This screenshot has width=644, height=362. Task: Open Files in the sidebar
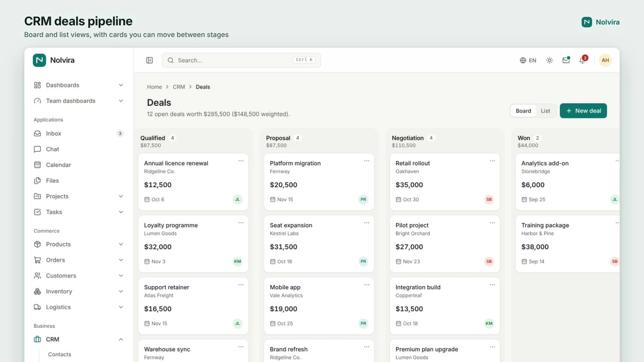click(x=78, y=181)
